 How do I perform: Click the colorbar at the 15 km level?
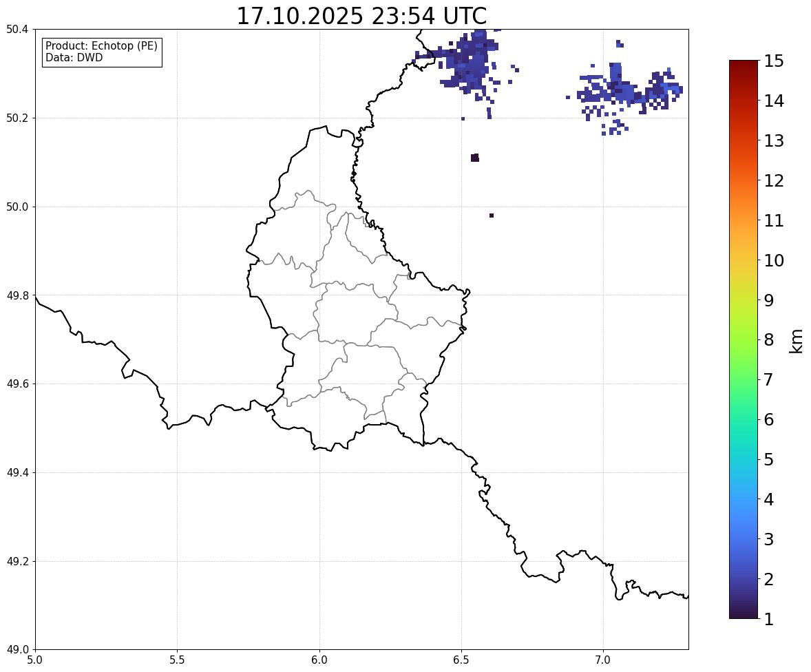click(x=744, y=61)
